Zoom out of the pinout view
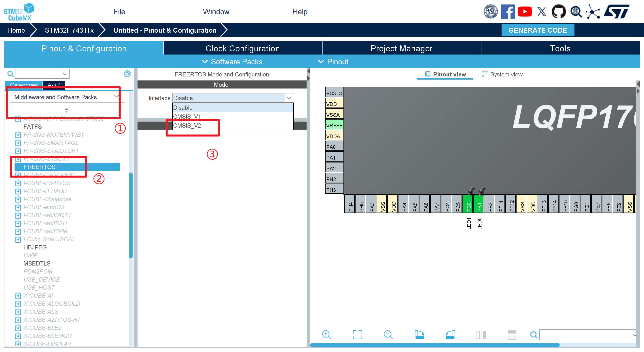 [x=388, y=335]
